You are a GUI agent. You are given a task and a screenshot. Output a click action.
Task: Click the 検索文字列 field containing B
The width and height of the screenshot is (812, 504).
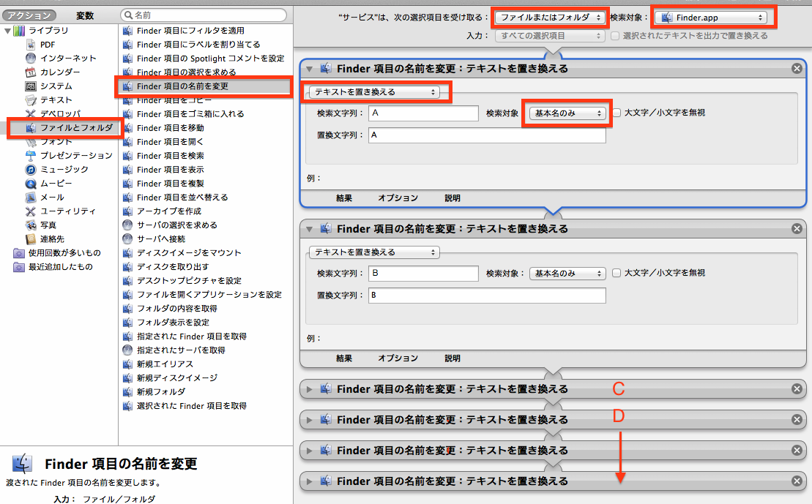pyautogui.click(x=424, y=274)
